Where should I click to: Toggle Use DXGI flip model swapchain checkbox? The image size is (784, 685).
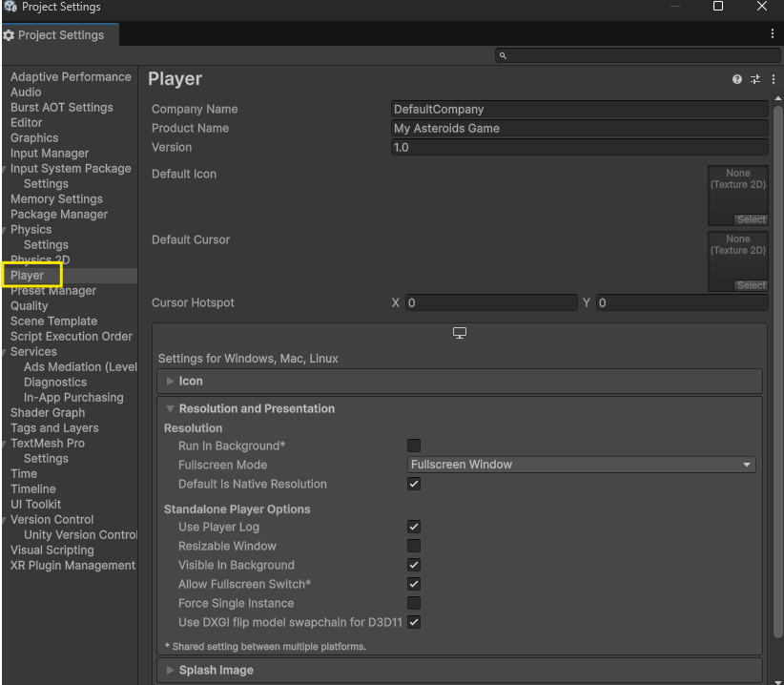(414, 622)
